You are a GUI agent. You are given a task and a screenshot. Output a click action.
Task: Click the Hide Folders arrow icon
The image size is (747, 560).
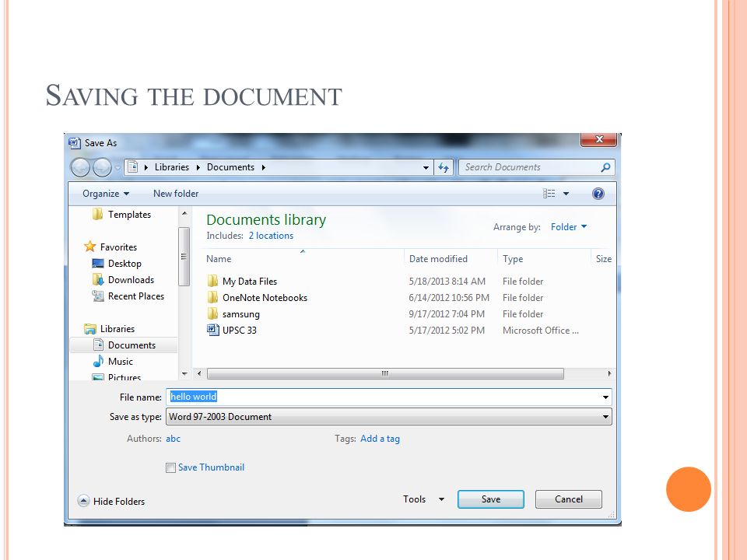click(x=83, y=501)
